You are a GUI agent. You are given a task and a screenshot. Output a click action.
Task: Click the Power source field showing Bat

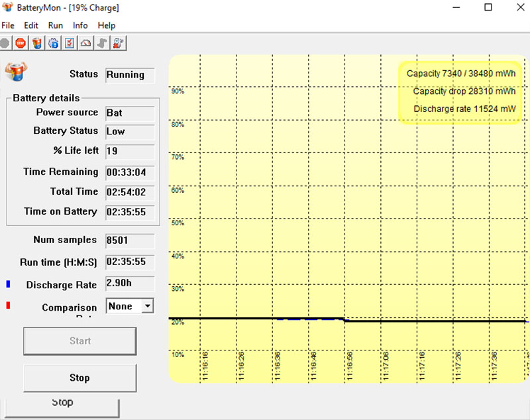click(130, 113)
